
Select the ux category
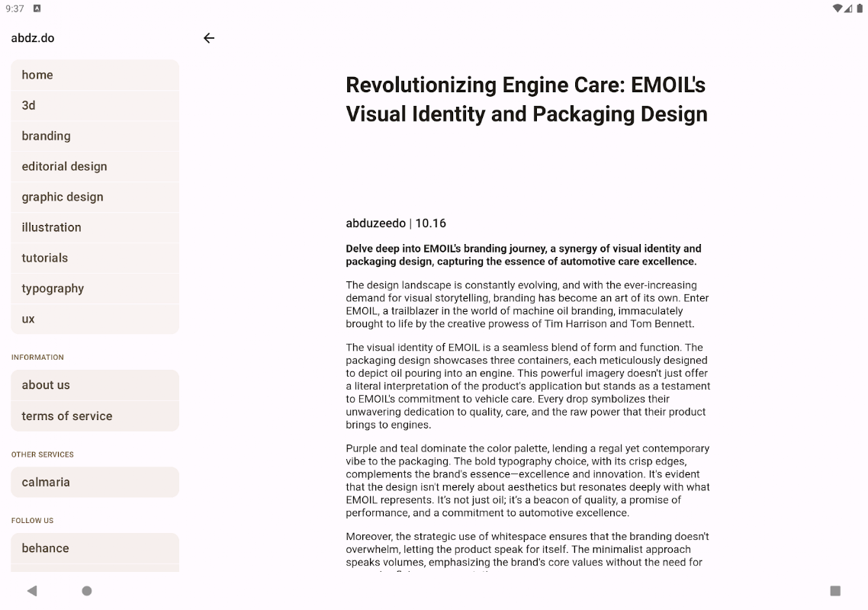[x=95, y=319]
